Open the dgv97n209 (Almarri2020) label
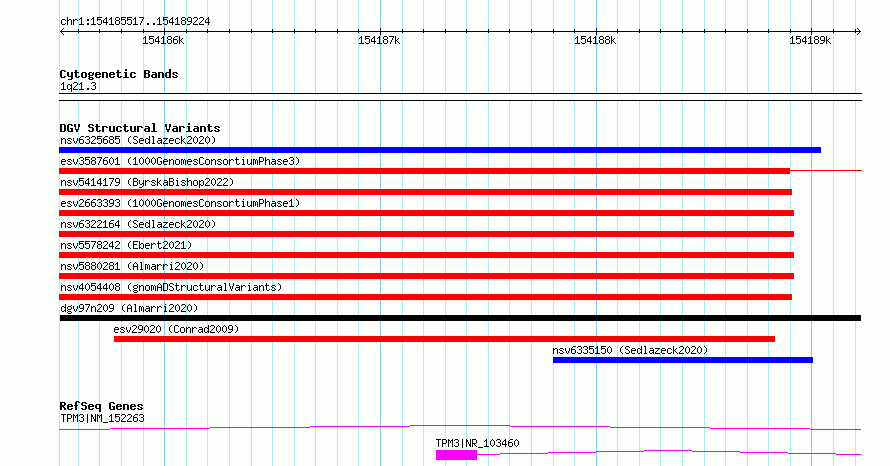The height and width of the screenshot is (466, 890). 129,308
